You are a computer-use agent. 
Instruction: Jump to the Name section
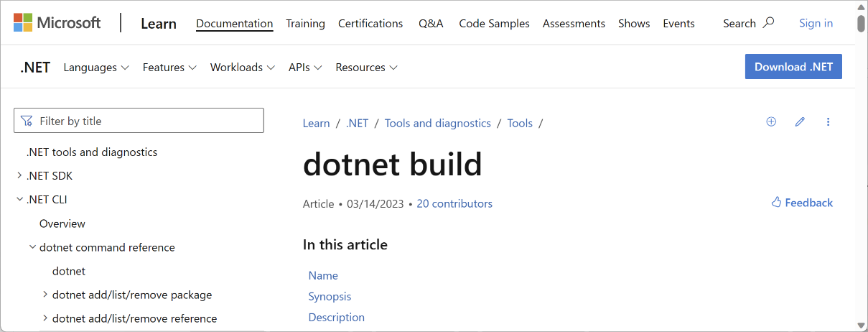pyautogui.click(x=323, y=275)
